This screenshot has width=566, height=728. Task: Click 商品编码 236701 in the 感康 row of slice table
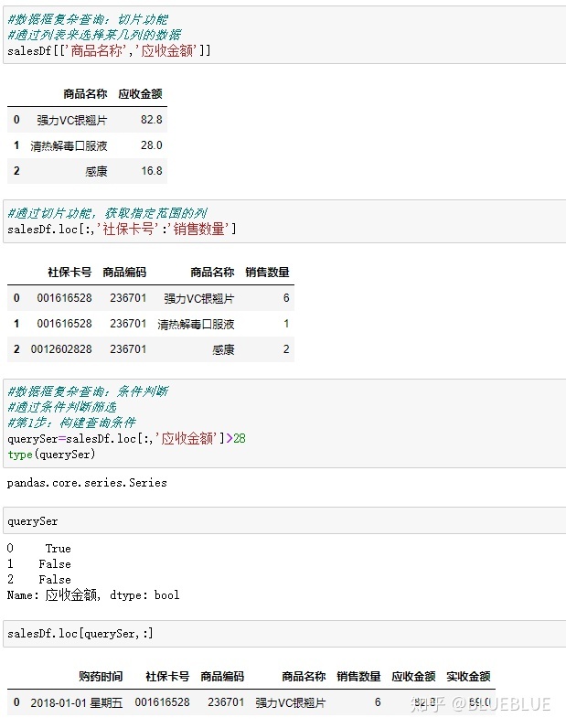tap(128, 349)
